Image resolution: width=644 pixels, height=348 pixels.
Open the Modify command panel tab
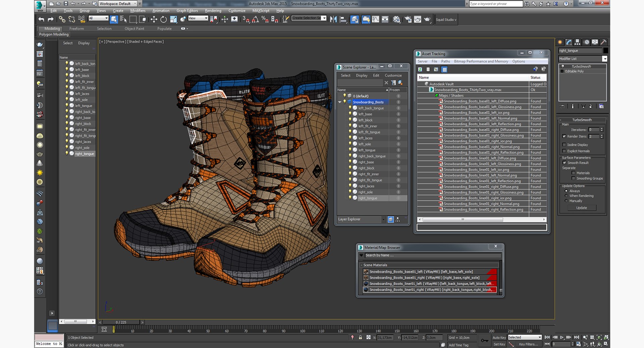click(x=569, y=42)
